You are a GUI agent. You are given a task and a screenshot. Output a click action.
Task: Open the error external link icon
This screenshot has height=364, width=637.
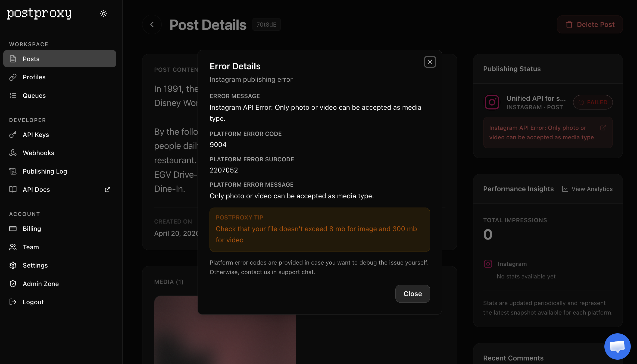(x=603, y=128)
